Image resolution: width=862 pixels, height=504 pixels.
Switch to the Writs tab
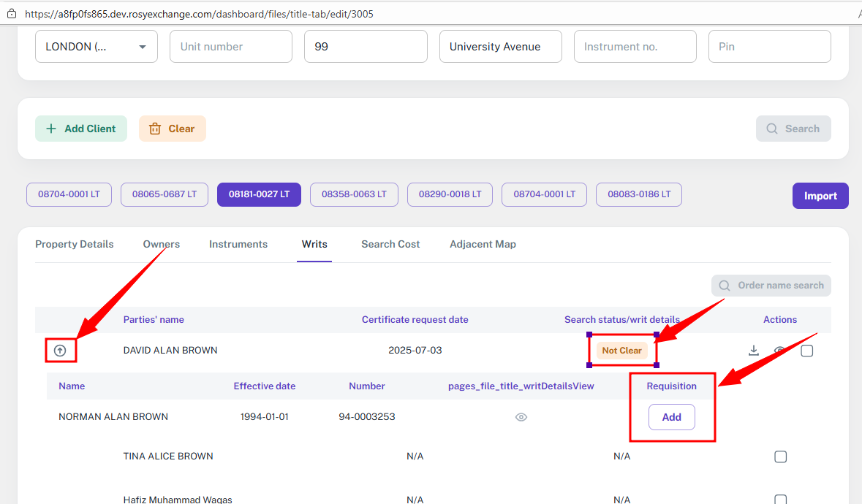coord(314,244)
